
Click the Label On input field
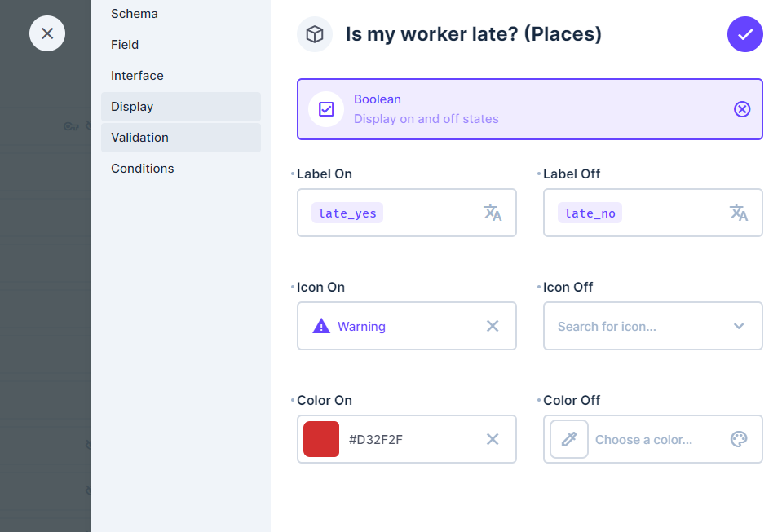[x=406, y=213]
